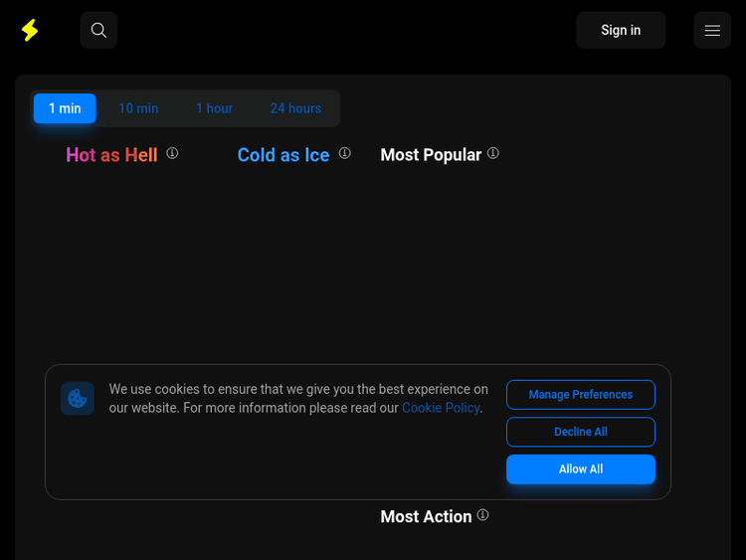Decline all cookies
746x560 pixels.
click(581, 432)
